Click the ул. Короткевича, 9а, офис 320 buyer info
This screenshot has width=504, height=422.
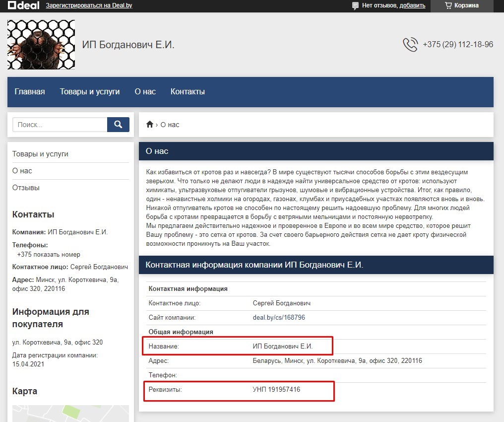[58, 342]
